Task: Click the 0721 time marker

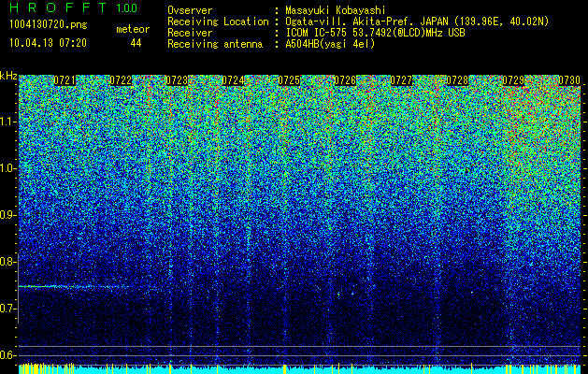Action: 65,80
